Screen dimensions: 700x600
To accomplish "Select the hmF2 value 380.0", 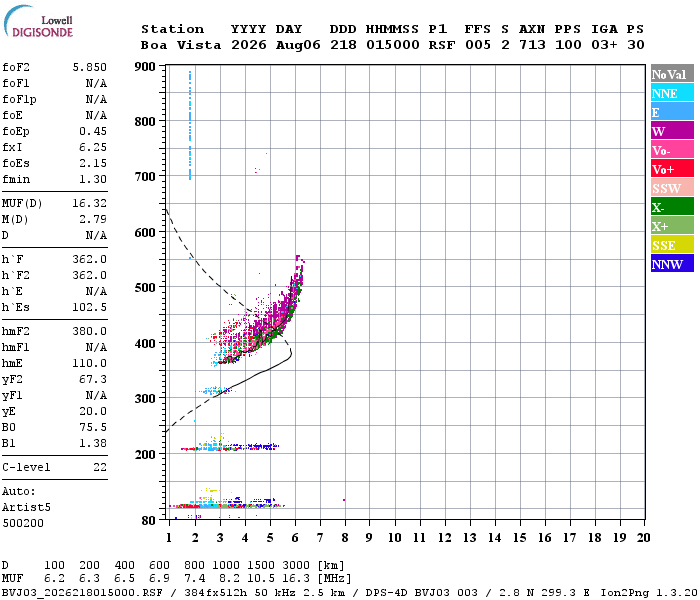I will [x=89, y=331].
